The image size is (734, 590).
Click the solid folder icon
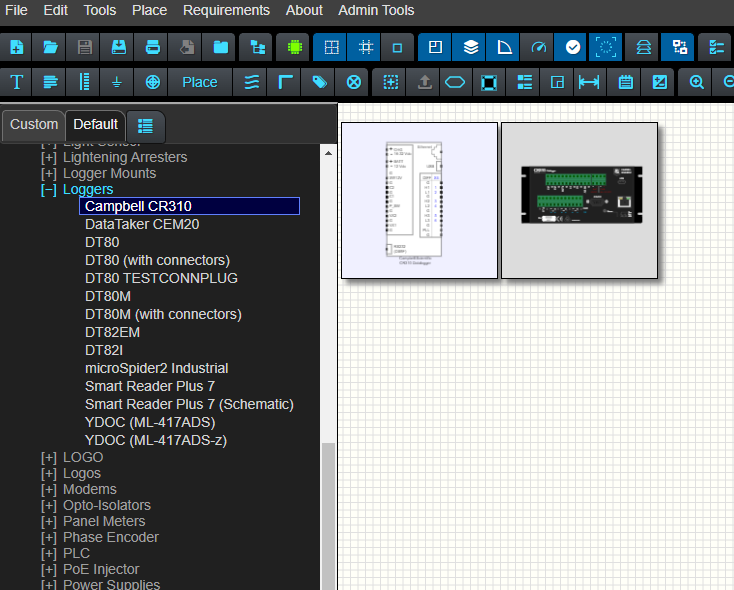pyautogui.click(x=220, y=47)
